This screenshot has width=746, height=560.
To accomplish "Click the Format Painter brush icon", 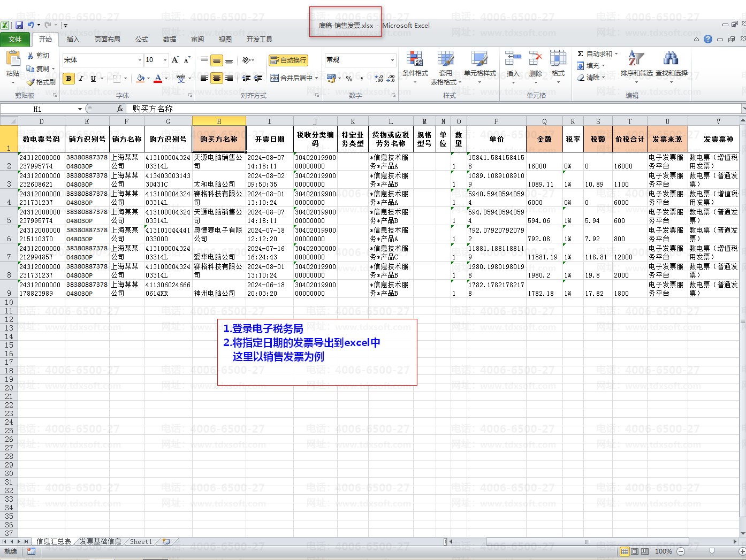I will click(x=31, y=82).
